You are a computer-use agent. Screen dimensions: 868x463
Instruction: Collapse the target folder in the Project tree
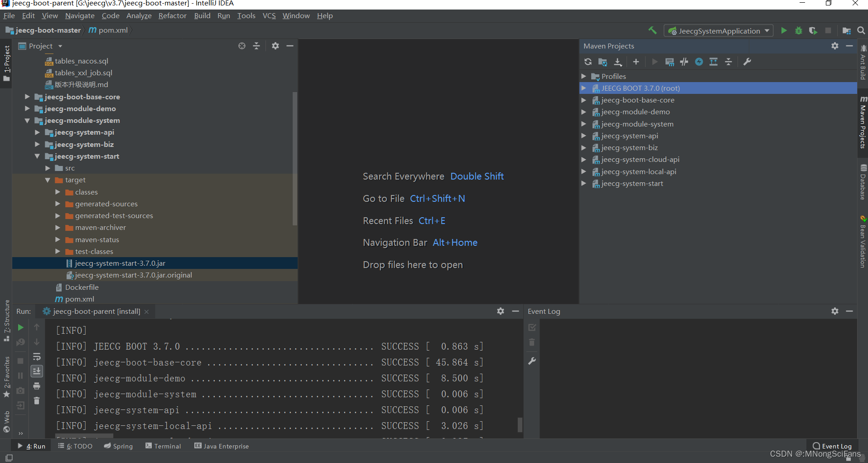coord(48,180)
